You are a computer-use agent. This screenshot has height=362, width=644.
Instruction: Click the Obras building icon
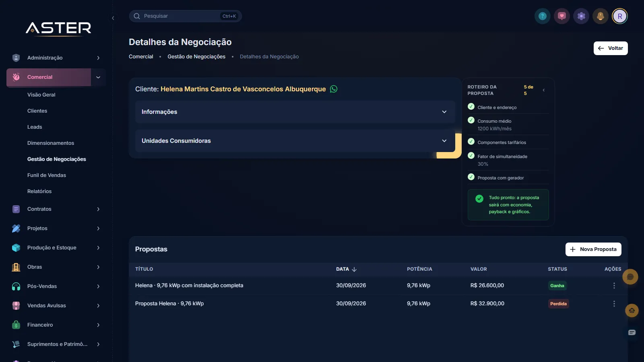click(16, 267)
